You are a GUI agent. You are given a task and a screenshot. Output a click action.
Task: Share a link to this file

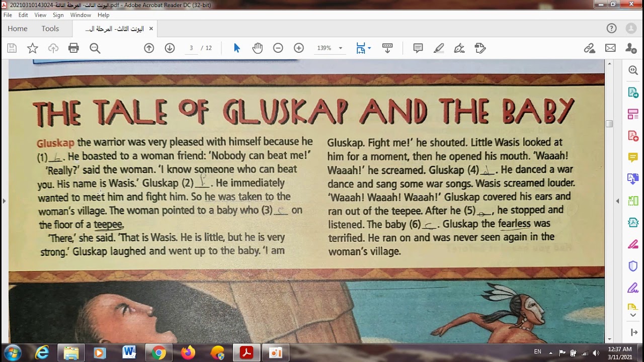(589, 48)
